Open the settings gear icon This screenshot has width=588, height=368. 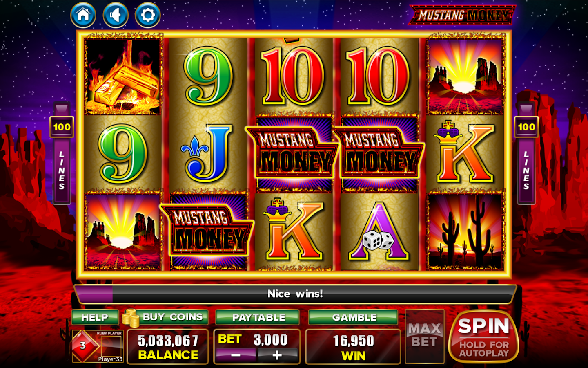pyautogui.click(x=148, y=15)
